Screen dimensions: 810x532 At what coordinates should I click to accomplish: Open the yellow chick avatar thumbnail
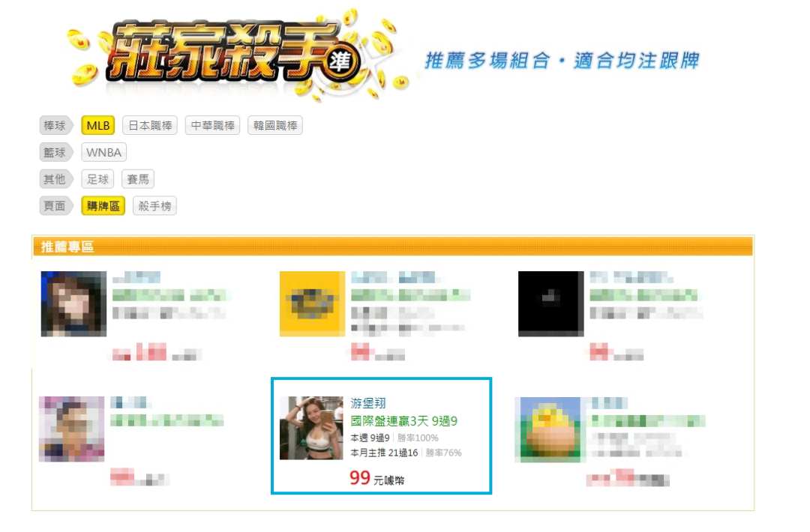click(x=547, y=429)
